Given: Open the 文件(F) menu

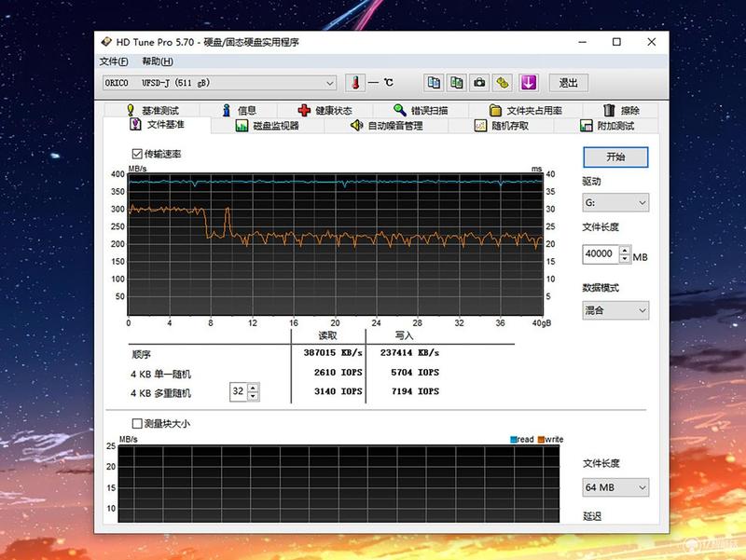Looking at the screenshot, I should [x=114, y=61].
